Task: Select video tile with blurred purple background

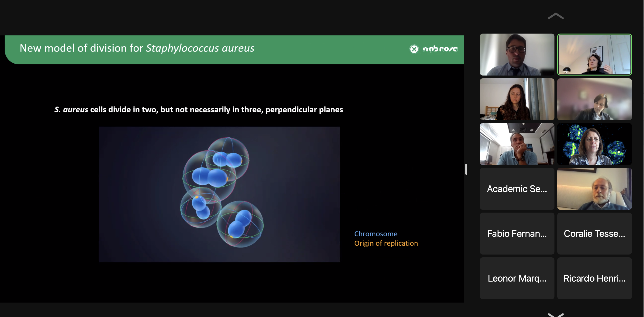Action: (x=594, y=99)
